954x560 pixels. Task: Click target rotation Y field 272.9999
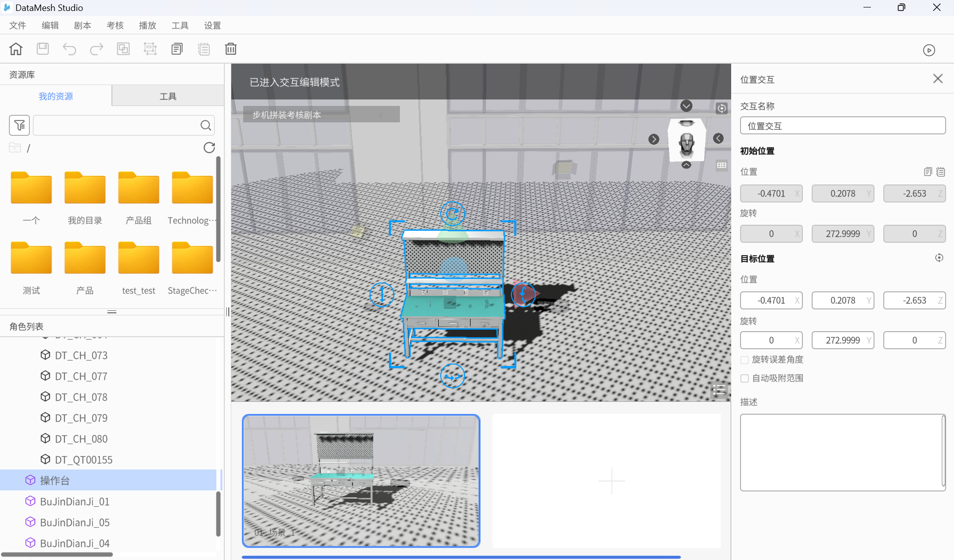[x=843, y=340]
